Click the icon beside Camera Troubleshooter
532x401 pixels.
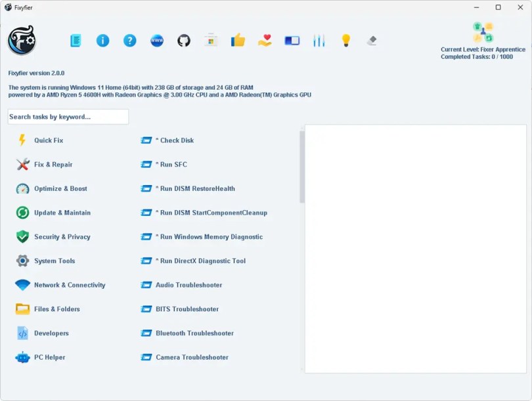[146, 357]
